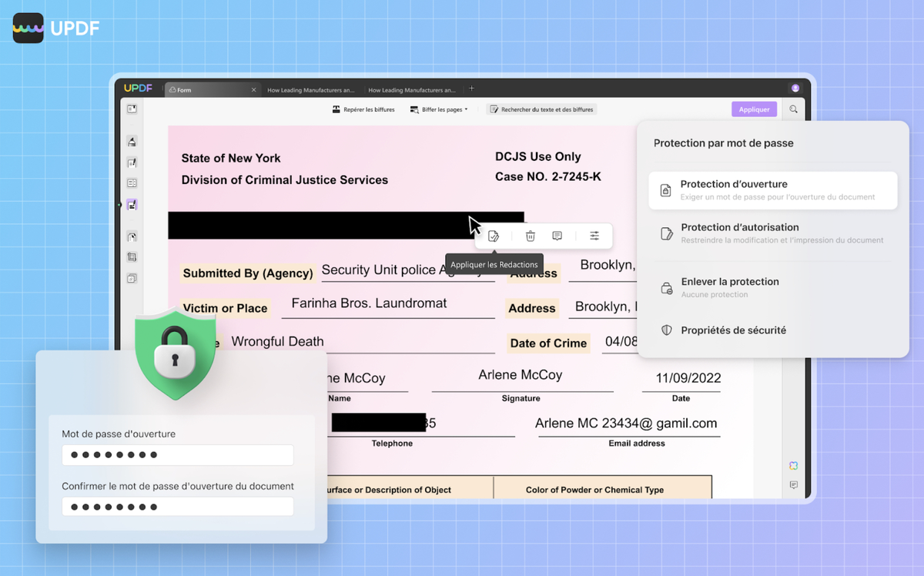Open the comment note icon in popup toolbar
924x576 pixels.
click(x=557, y=236)
